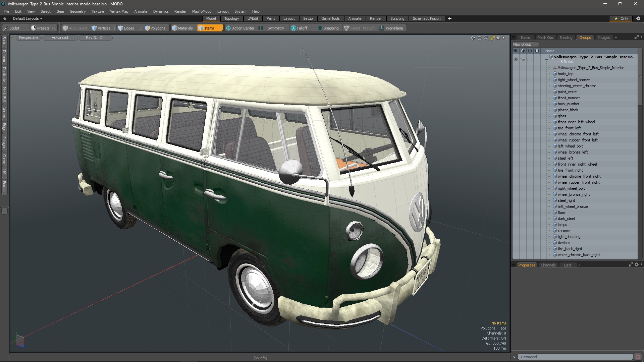This screenshot has height=362, width=644.
Task: Click the record button beside Command field
Action: (638, 357)
